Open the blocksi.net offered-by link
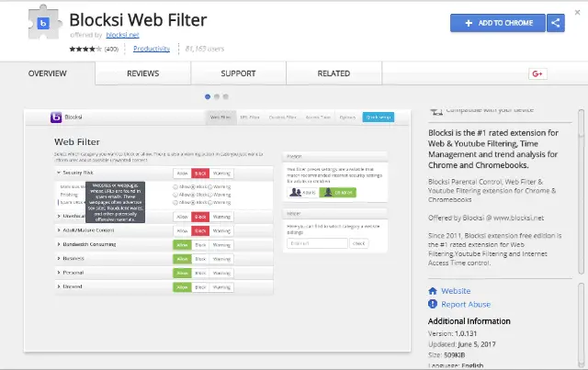The width and height of the screenshot is (588, 370). click(122, 35)
